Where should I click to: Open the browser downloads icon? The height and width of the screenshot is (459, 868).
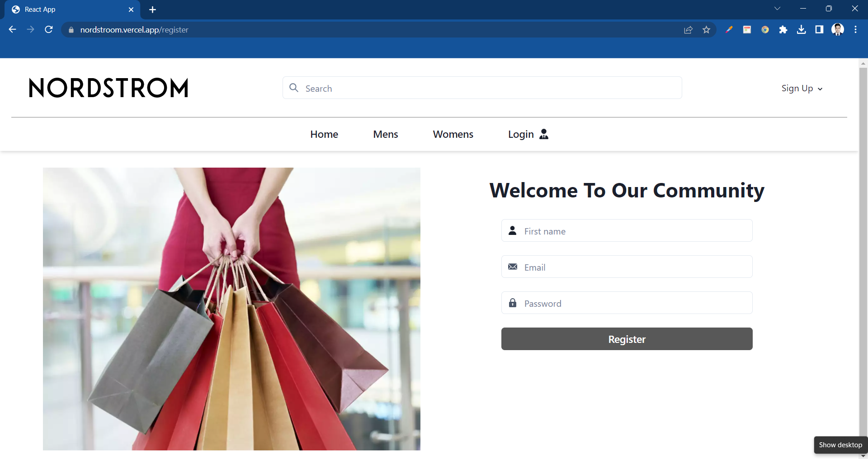pyautogui.click(x=801, y=30)
